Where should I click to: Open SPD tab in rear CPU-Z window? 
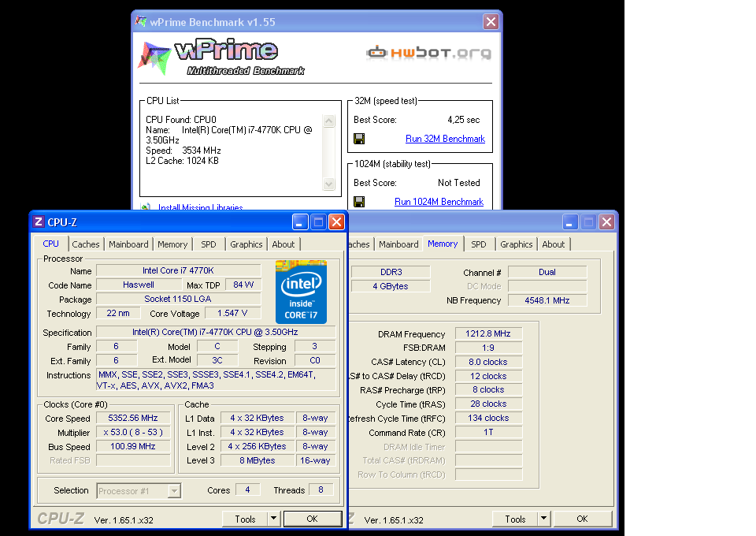click(479, 244)
